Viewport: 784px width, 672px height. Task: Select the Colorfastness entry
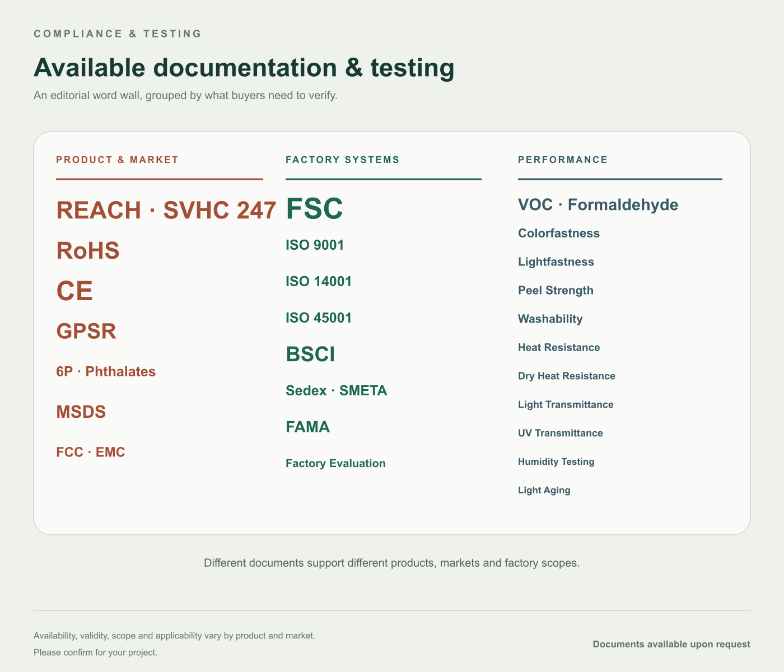click(x=559, y=233)
